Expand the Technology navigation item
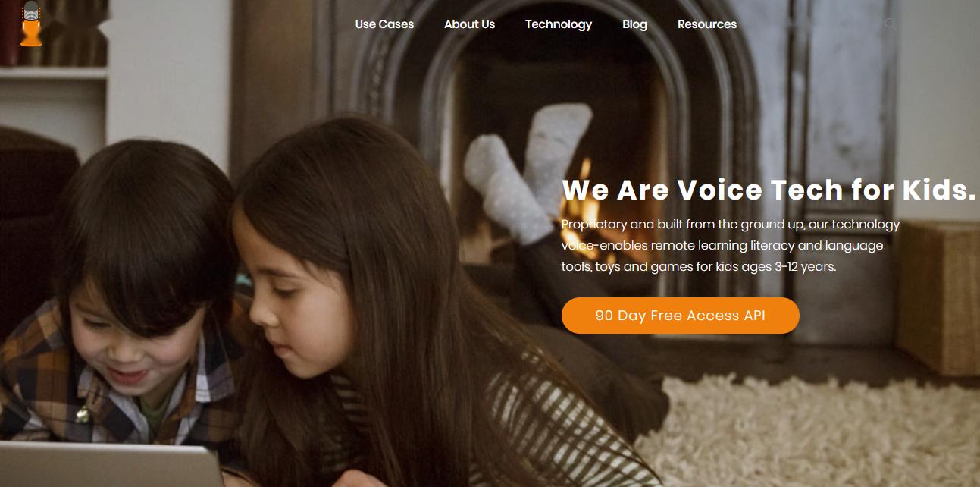The width and height of the screenshot is (980, 487). pyautogui.click(x=559, y=24)
